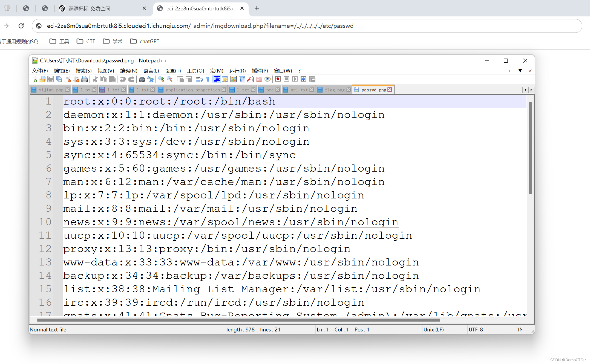590x364 pixels.
Task: Click the Start recording macro icon
Action: click(x=278, y=79)
